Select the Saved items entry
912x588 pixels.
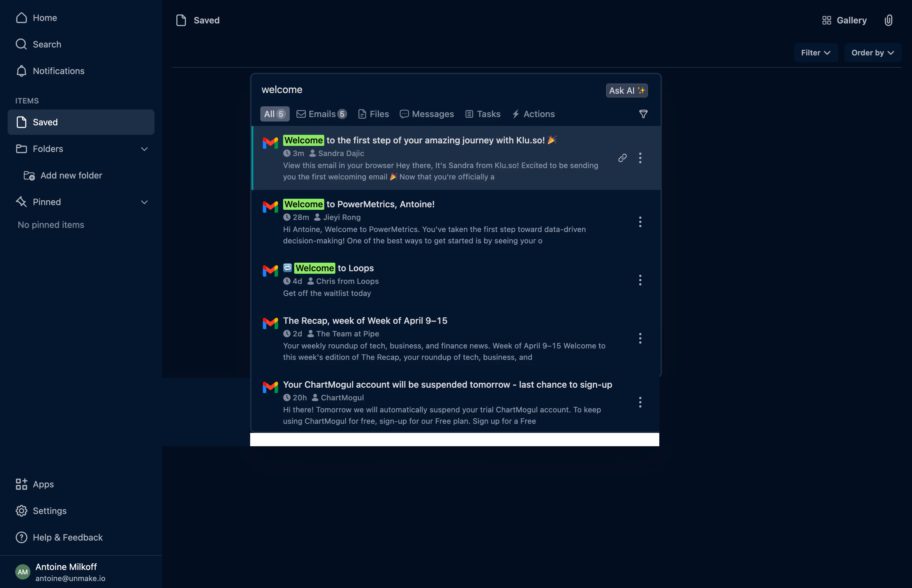click(81, 122)
